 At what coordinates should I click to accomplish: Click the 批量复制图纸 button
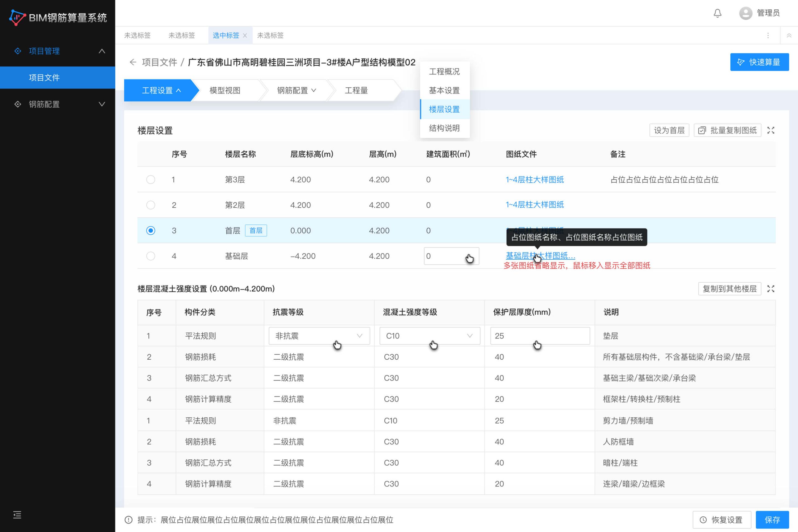(x=728, y=130)
